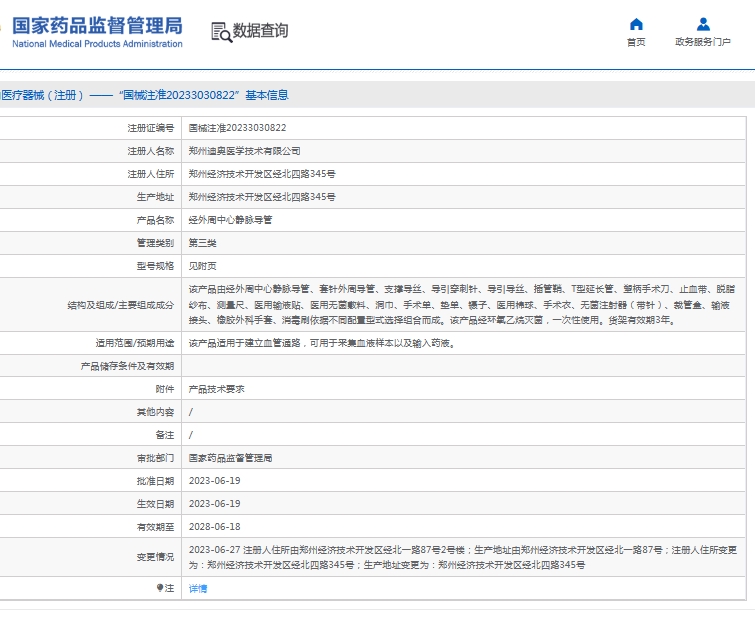Click the 结构及组成/主要组成成分 label
Screen dimensions: 755x618
[x=121, y=305]
